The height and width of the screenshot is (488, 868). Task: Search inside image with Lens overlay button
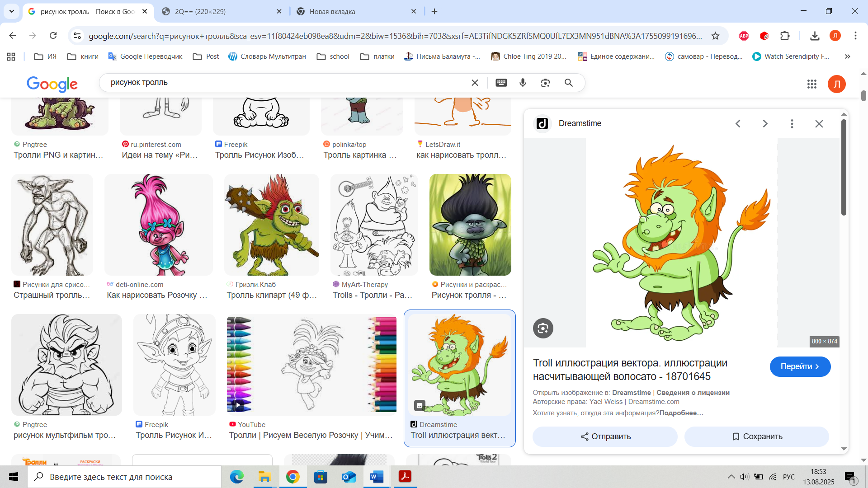click(x=543, y=328)
